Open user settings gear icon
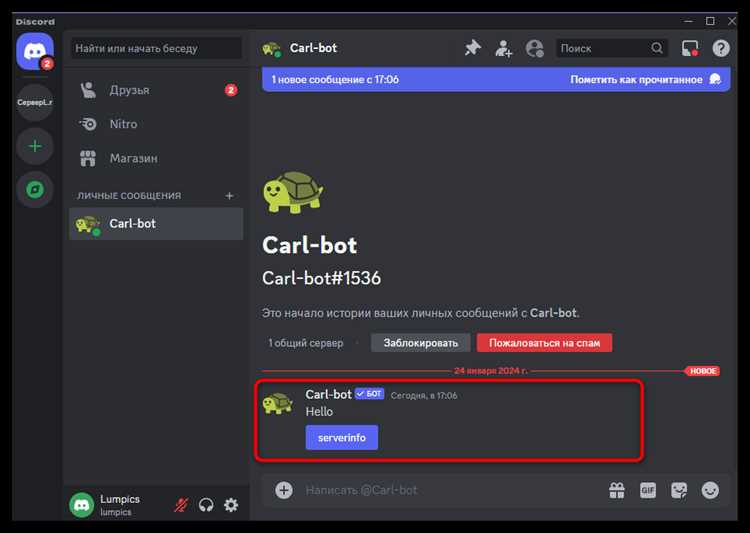Image resolution: width=750 pixels, height=533 pixels. click(231, 505)
